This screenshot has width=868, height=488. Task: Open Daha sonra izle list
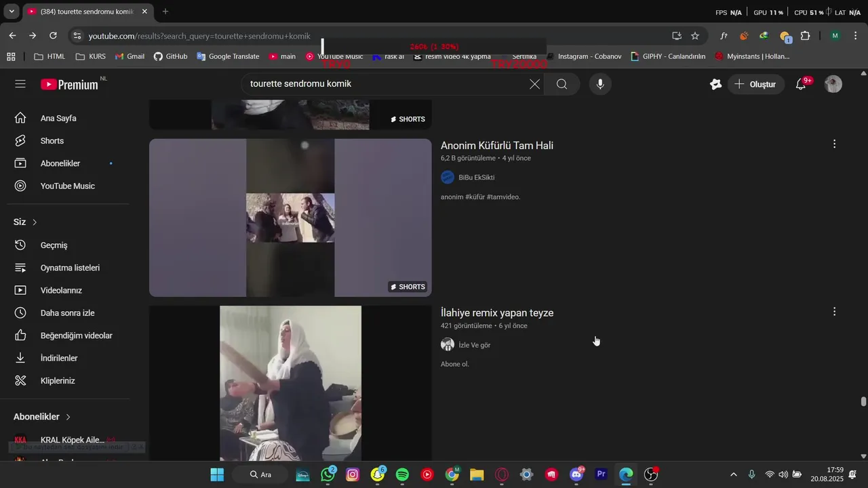[x=68, y=313]
